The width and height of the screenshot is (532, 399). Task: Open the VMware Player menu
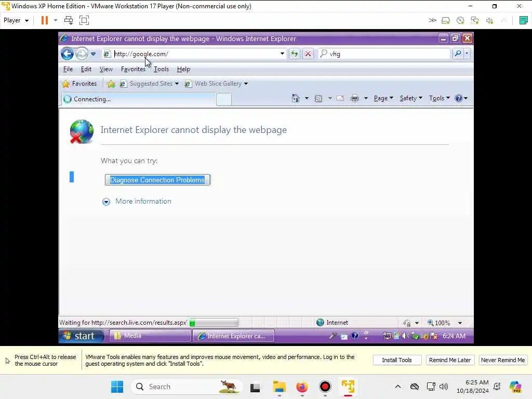pyautogui.click(x=16, y=20)
